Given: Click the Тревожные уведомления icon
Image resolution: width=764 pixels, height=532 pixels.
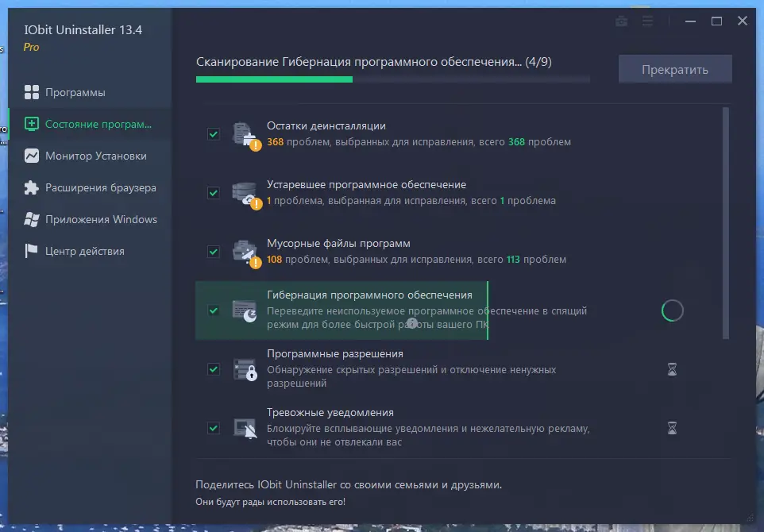Looking at the screenshot, I should pyautogui.click(x=246, y=428).
